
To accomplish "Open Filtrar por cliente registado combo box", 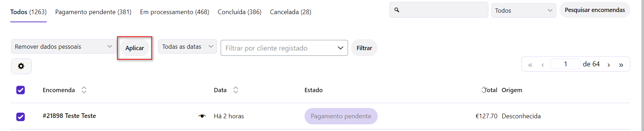I will pos(284,48).
